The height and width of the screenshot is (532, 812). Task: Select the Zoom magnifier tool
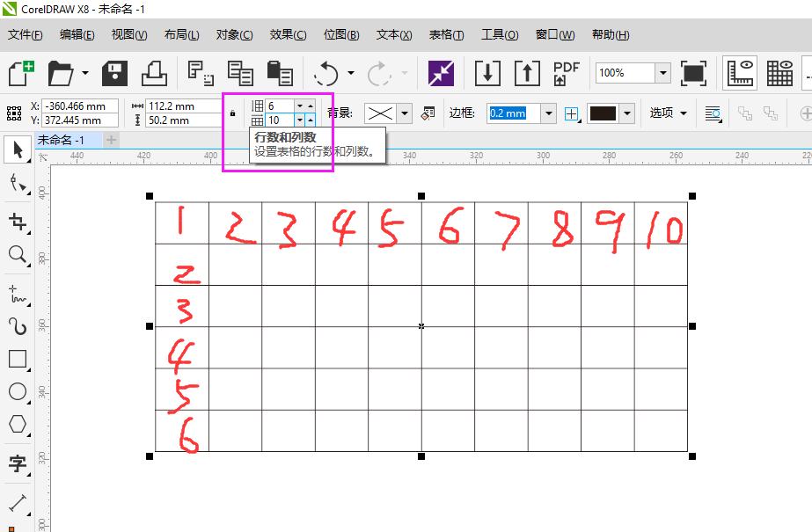[18, 255]
